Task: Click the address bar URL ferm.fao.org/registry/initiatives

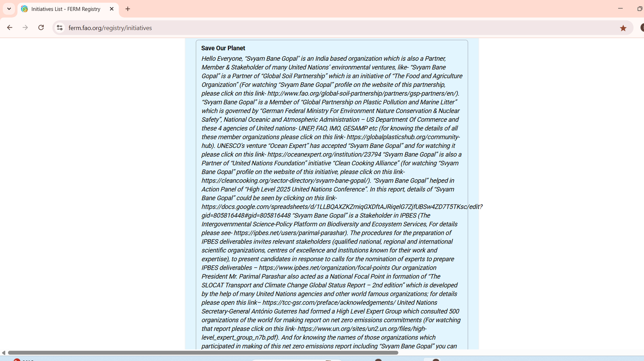Action: point(110,28)
